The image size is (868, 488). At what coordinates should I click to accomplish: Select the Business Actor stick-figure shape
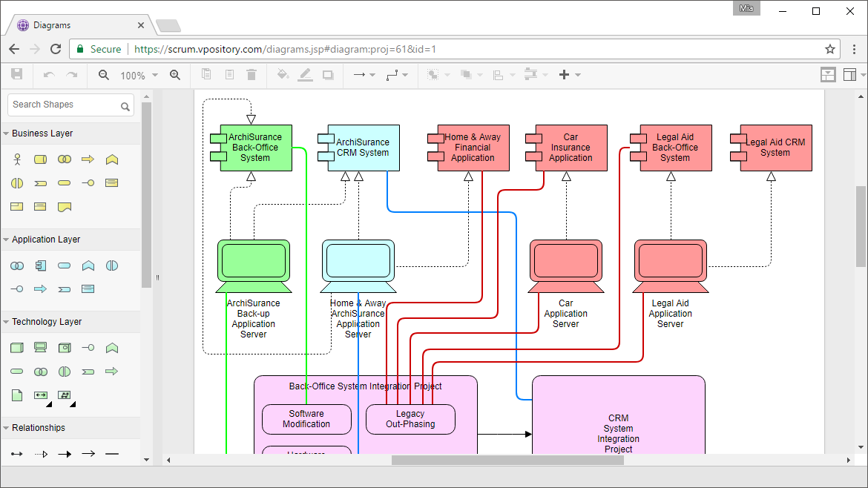17,159
